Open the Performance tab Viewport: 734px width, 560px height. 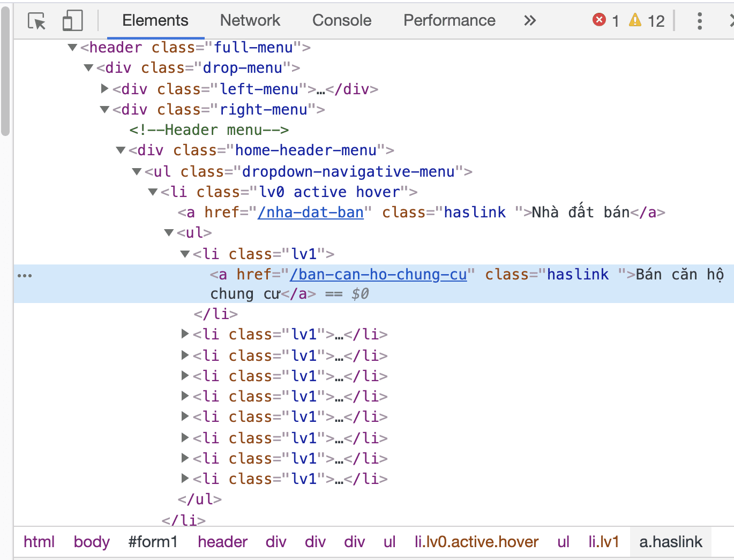(449, 20)
